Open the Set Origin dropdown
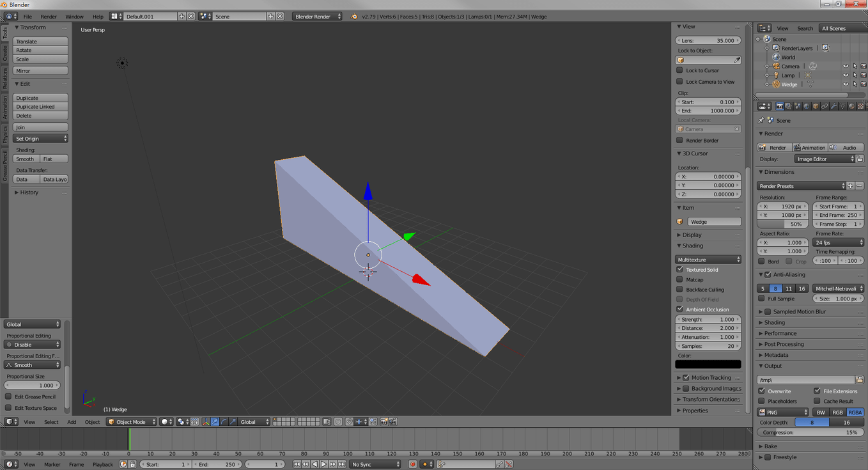This screenshot has height=470, width=868. [40, 139]
